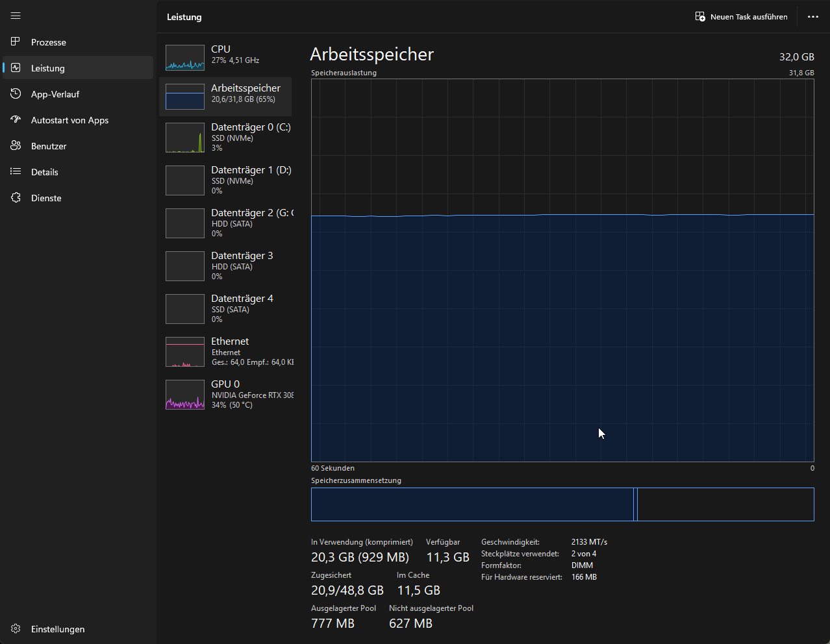
Task: Open the Details page
Action: coord(78,172)
